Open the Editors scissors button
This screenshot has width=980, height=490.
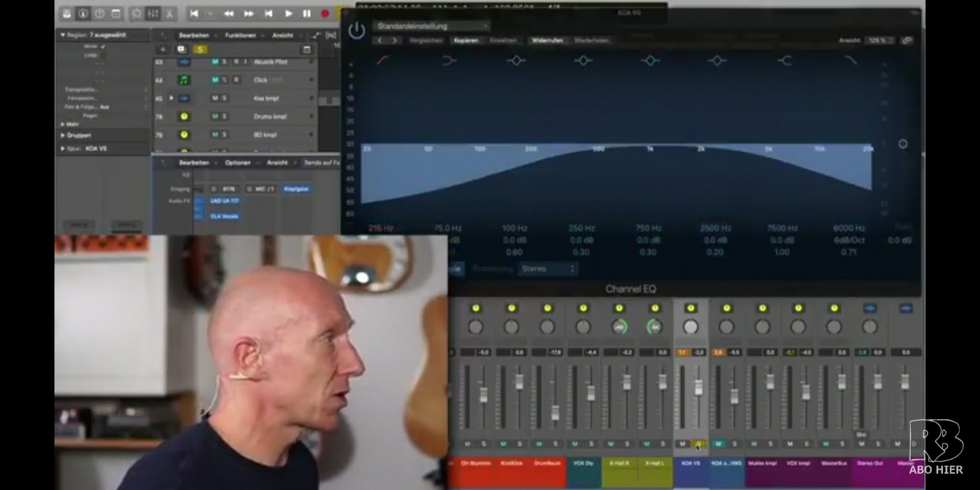coord(169,14)
